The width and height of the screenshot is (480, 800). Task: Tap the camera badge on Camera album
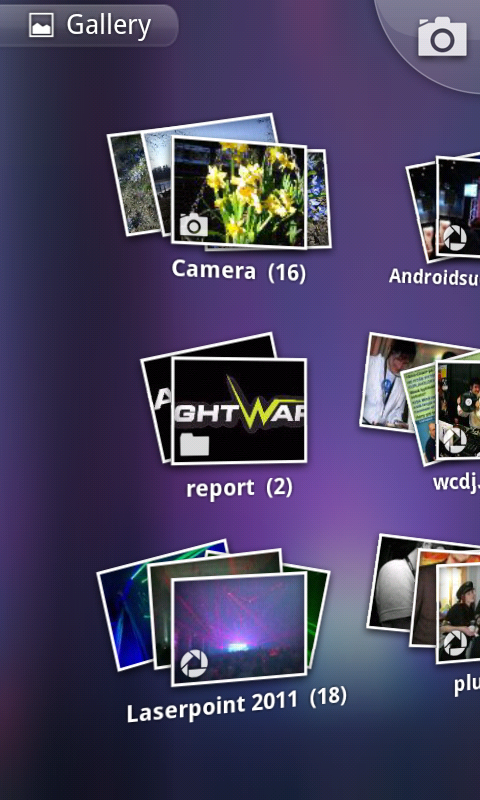click(x=194, y=225)
